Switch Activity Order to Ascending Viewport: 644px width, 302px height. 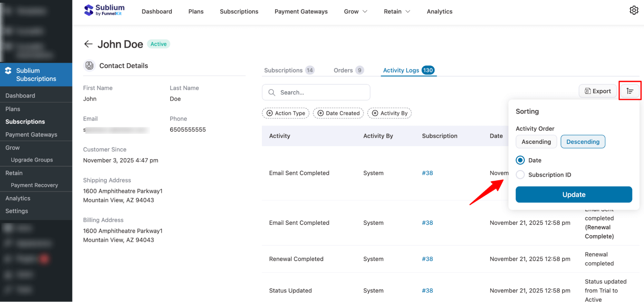point(536,141)
